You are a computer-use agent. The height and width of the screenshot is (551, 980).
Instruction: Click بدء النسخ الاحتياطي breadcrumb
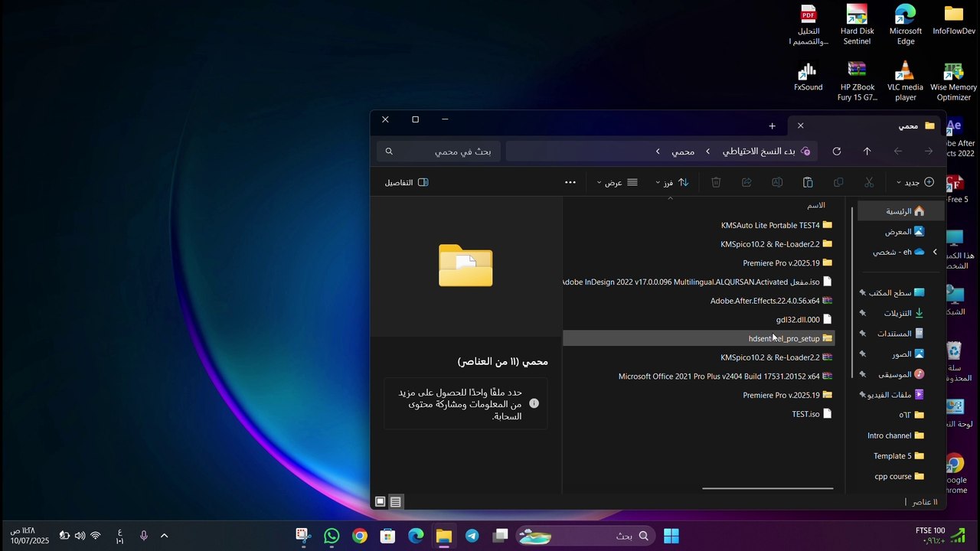[759, 152]
